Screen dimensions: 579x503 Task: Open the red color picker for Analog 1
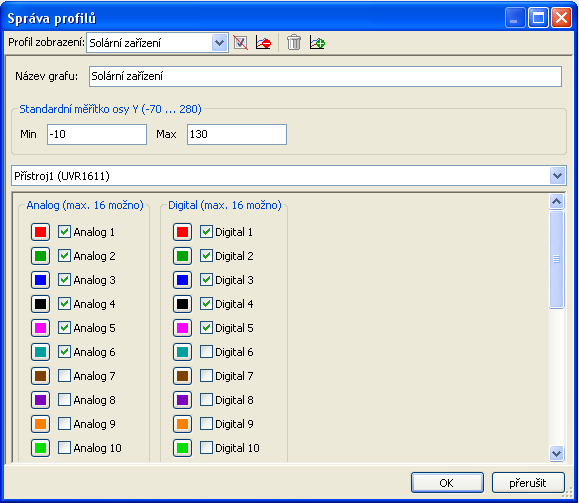click(x=40, y=232)
